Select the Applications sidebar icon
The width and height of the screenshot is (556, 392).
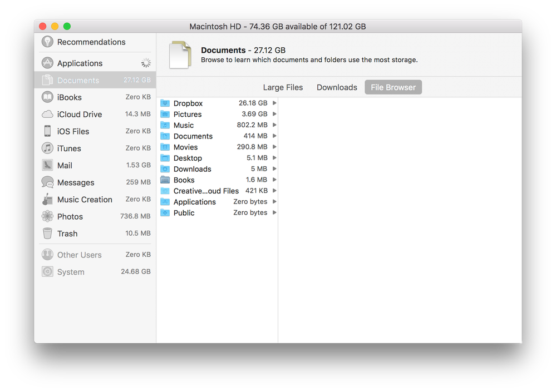(x=47, y=63)
